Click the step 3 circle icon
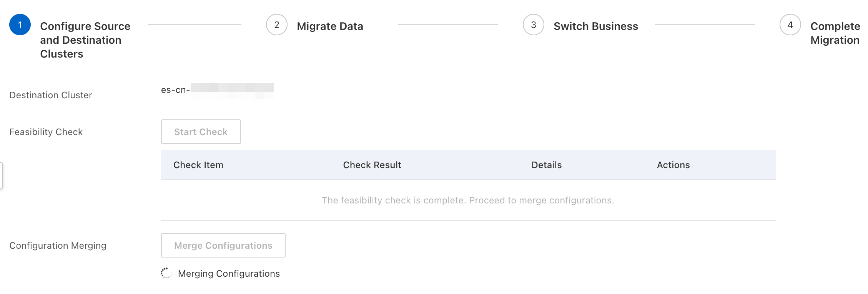The image size is (868, 294). 534,25
